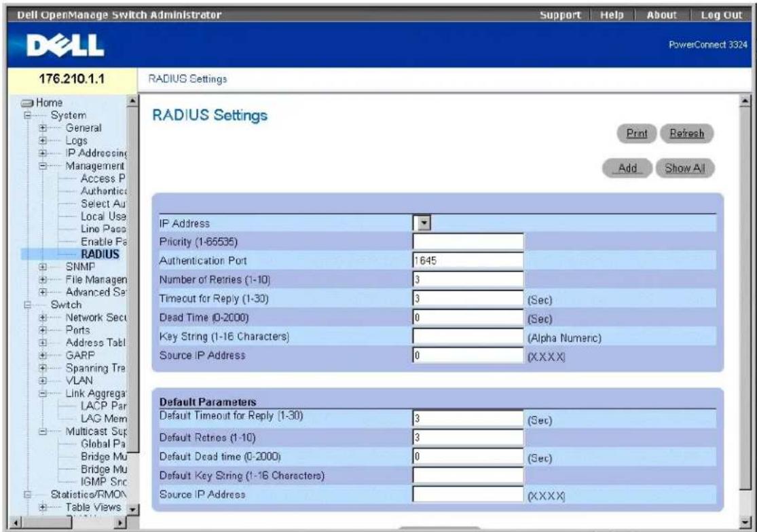The image size is (757, 532).
Task: Open Table Views tree item
Action: pyautogui.click(x=93, y=507)
